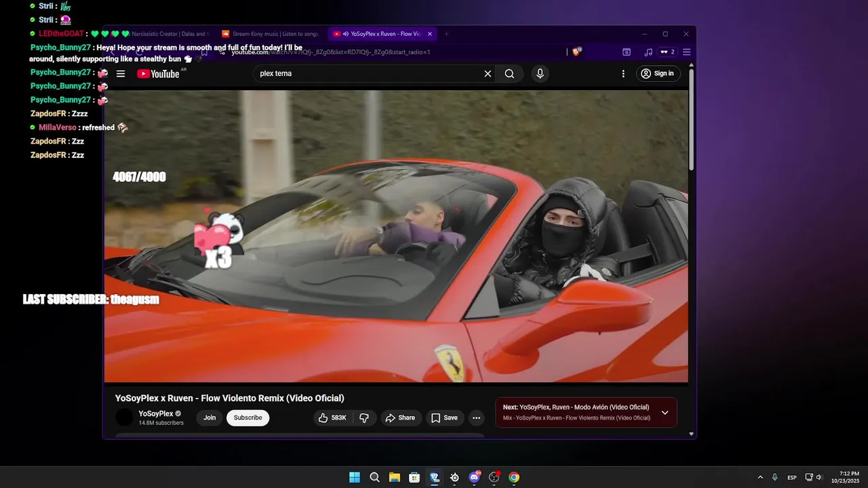This screenshot has width=868, height=488.
Task: Open YouTube settings three-dot menu
Action: pos(623,74)
